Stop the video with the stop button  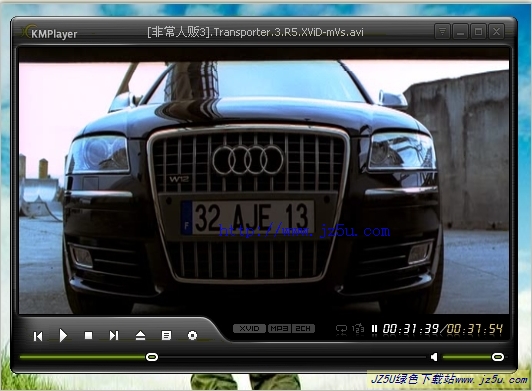coord(88,335)
